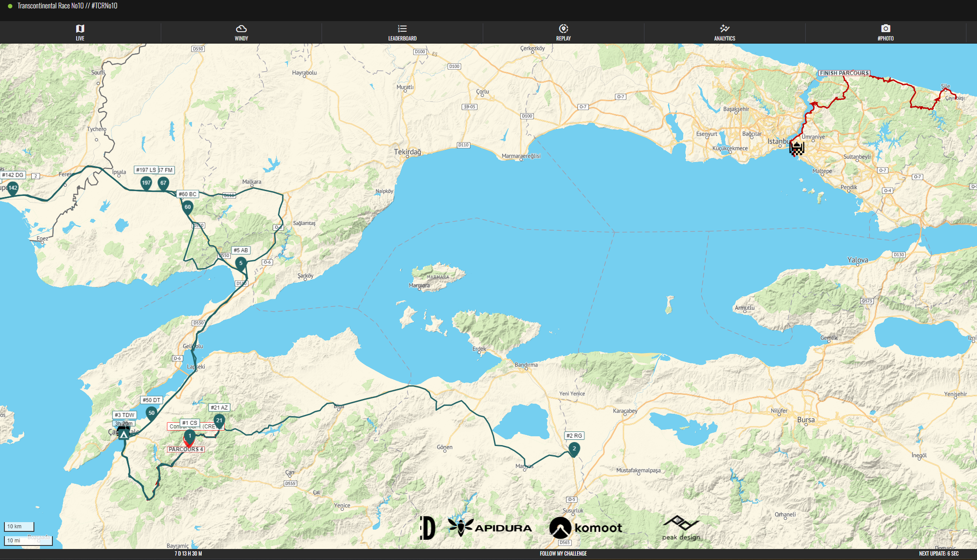The height and width of the screenshot is (560, 977).
Task: Select rider marker 21 on map
Action: pyautogui.click(x=219, y=421)
